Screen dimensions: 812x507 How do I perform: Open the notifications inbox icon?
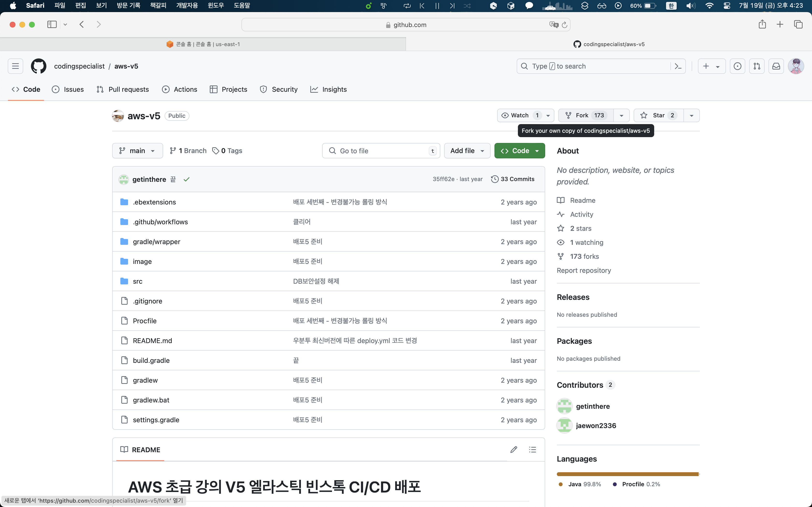pyautogui.click(x=776, y=66)
